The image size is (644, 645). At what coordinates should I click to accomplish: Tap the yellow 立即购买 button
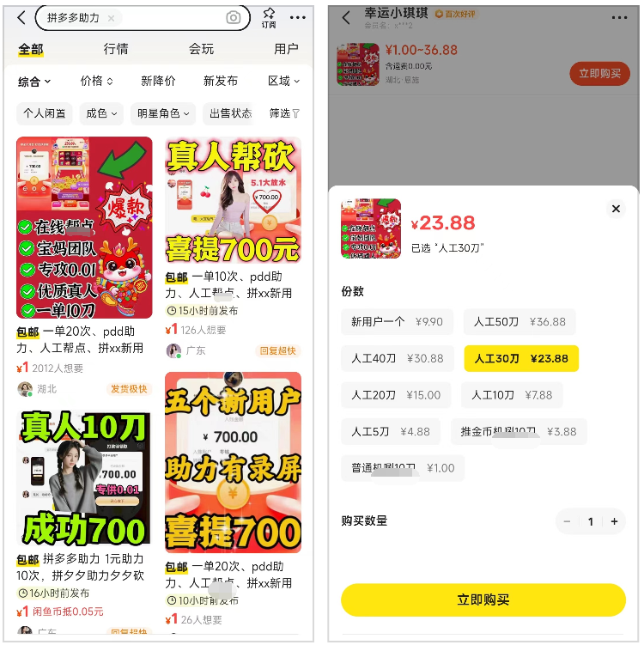coord(483,599)
